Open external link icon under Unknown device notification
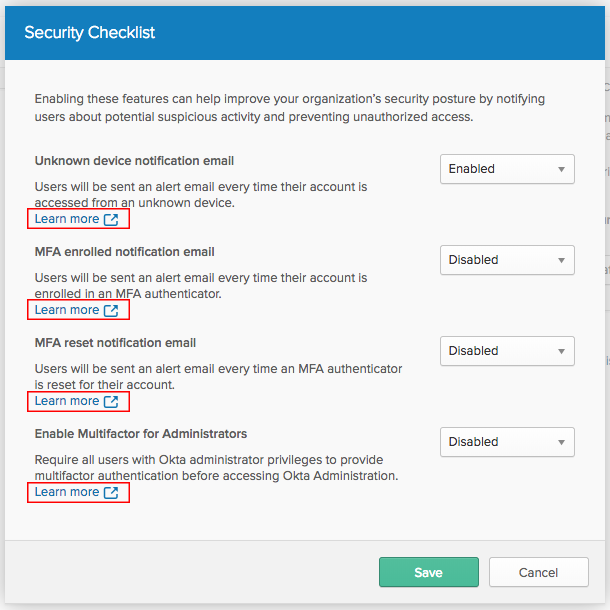The width and height of the screenshot is (610, 610). coord(111,219)
